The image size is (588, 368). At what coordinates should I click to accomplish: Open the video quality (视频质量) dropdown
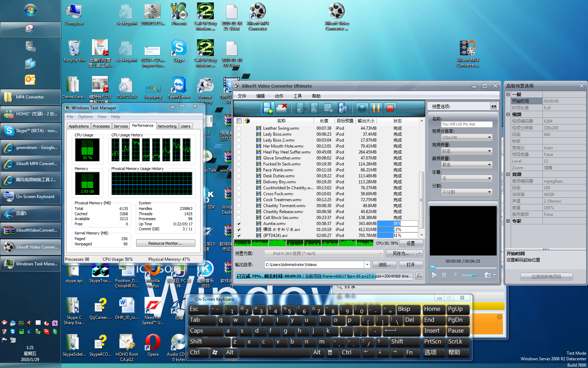tap(467, 151)
